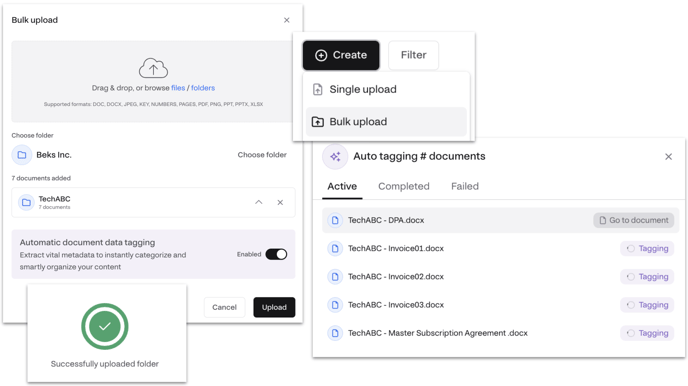Click the TechABC folder icon

pyautogui.click(x=26, y=202)
